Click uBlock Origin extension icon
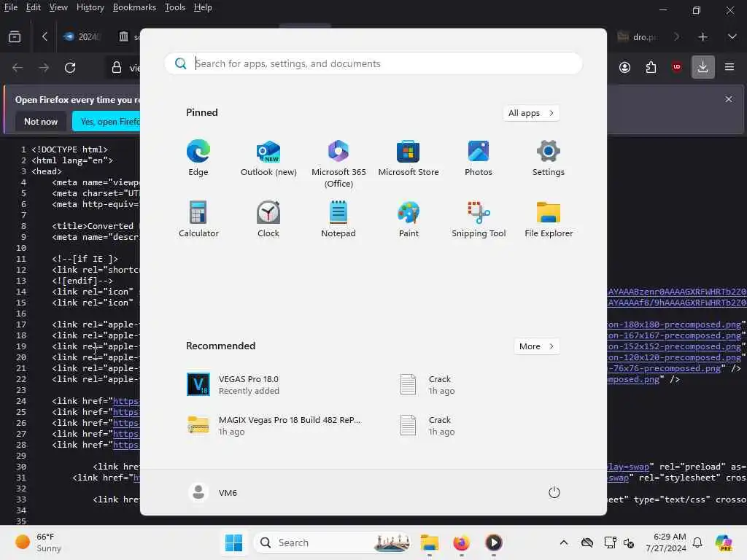The image size is (747, 560). (x=676, y=67)
